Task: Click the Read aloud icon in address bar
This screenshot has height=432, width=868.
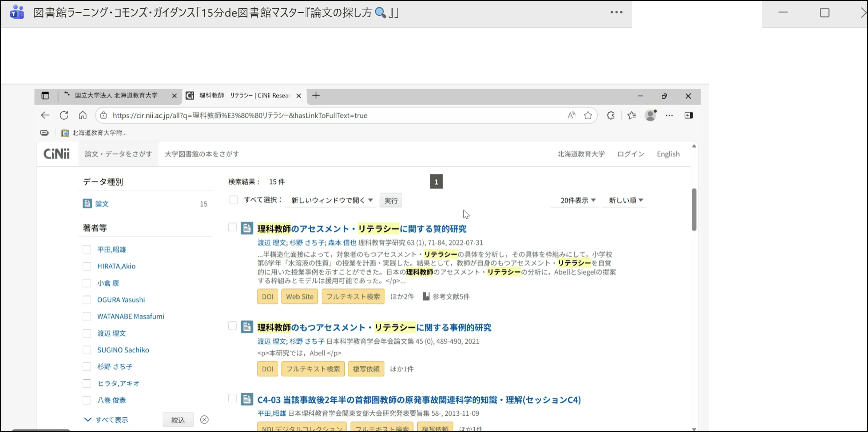Action: (571, 116)
